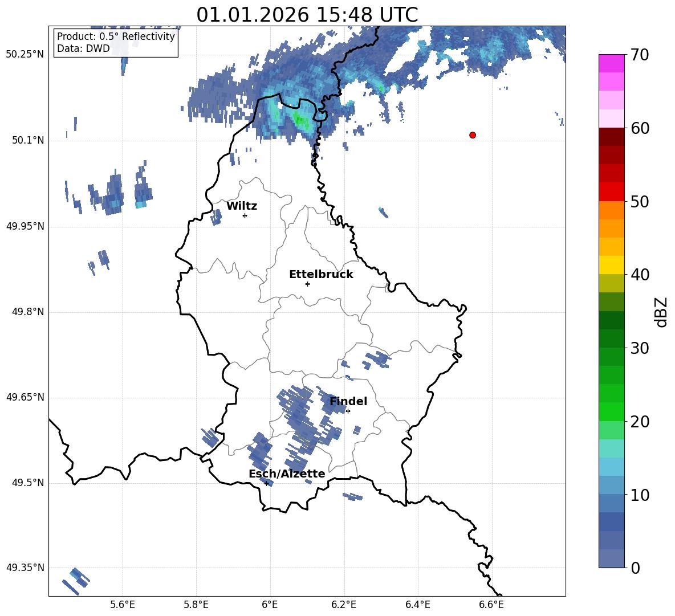The image size is (675, 616).
Task: Click the 60 colorbar tick label
Action: pyautogui.click(x=639, y=128)
